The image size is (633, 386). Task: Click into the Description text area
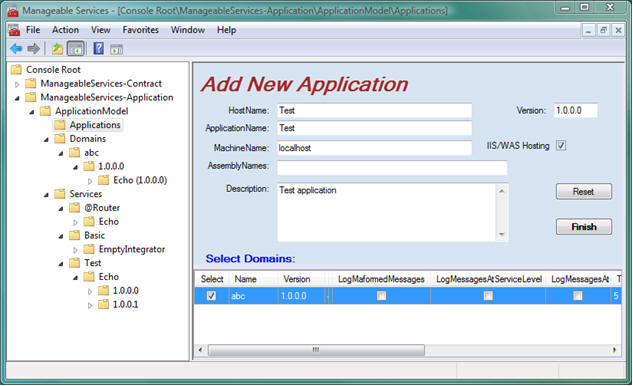387,212
